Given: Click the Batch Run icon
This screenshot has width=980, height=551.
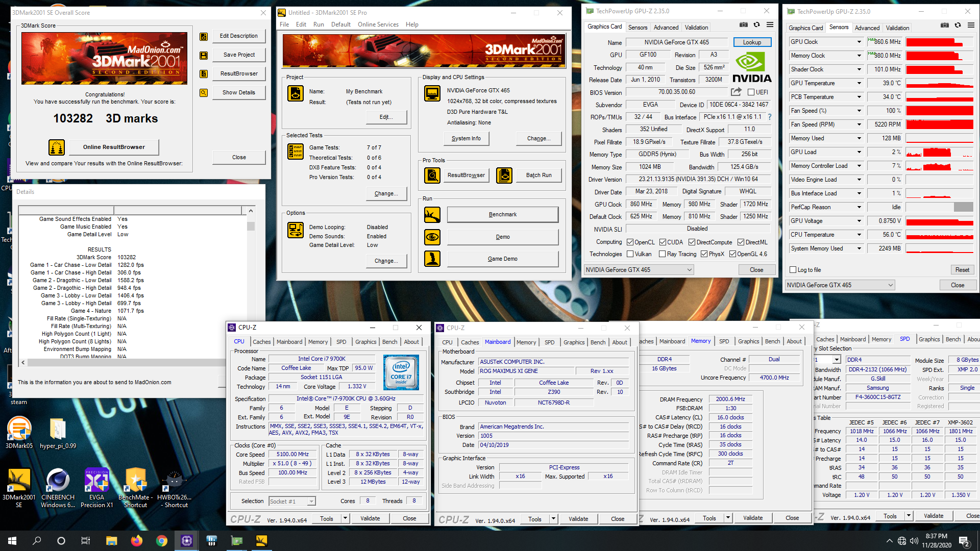Looking at the screenshot, I should click(504, 176).
